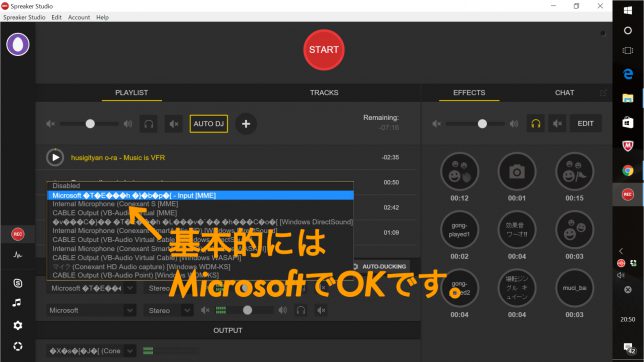Trigger the 00:15 applause effect
This screenshot has width=644, height=362.
pos(574,172)
